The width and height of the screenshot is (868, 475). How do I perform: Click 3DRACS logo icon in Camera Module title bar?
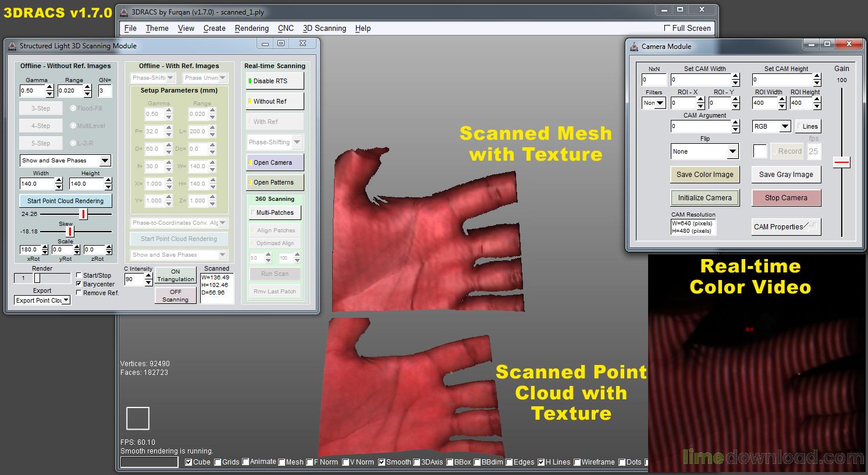(634, 46)
